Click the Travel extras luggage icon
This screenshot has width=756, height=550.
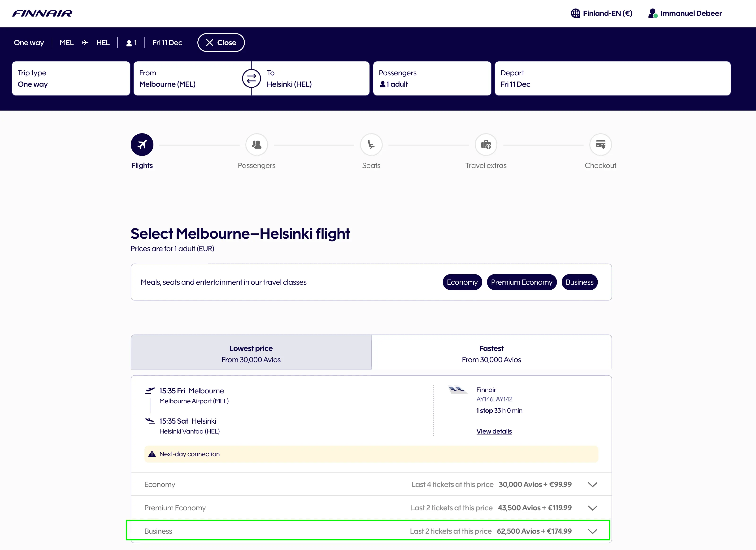pyautogui.click(x=486, y=145)
